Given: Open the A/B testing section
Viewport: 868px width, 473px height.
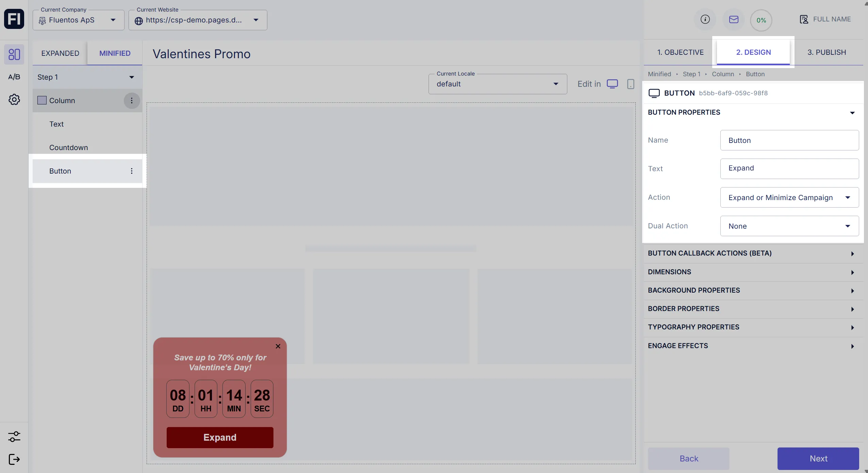Looking at the screenshot, I should coord(14,77).
